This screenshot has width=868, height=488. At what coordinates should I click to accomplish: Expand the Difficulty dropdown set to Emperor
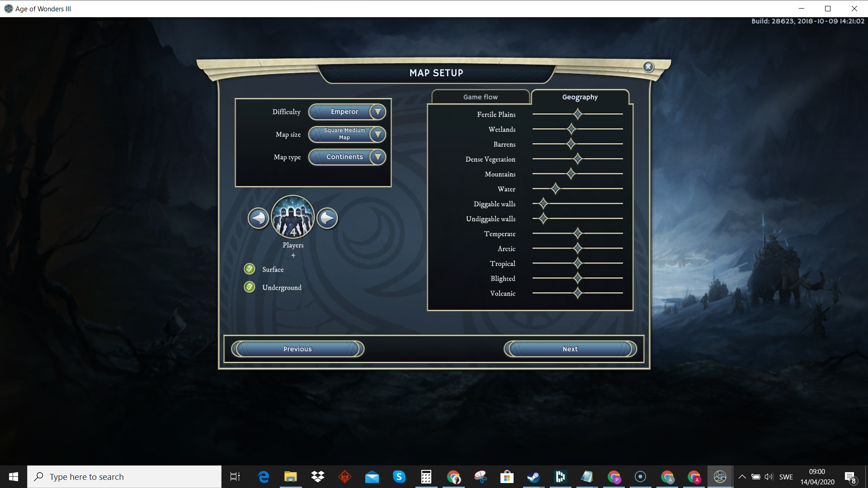[x=377, y=112]
